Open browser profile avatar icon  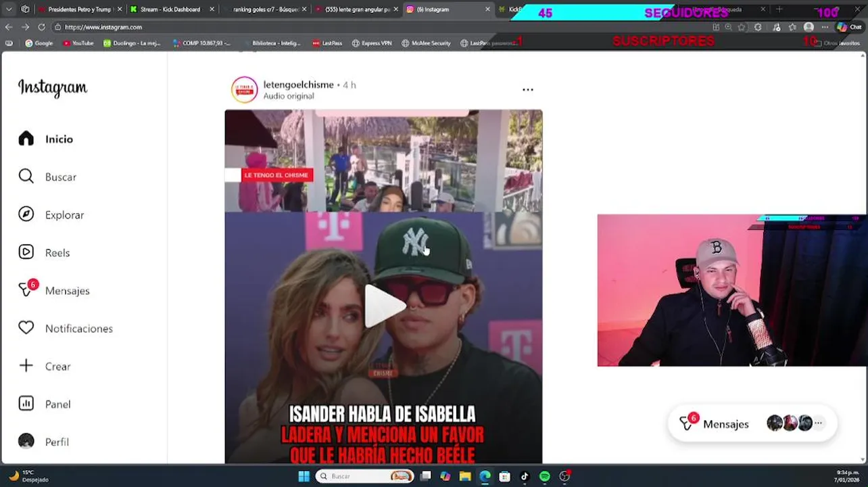(809, 27)
